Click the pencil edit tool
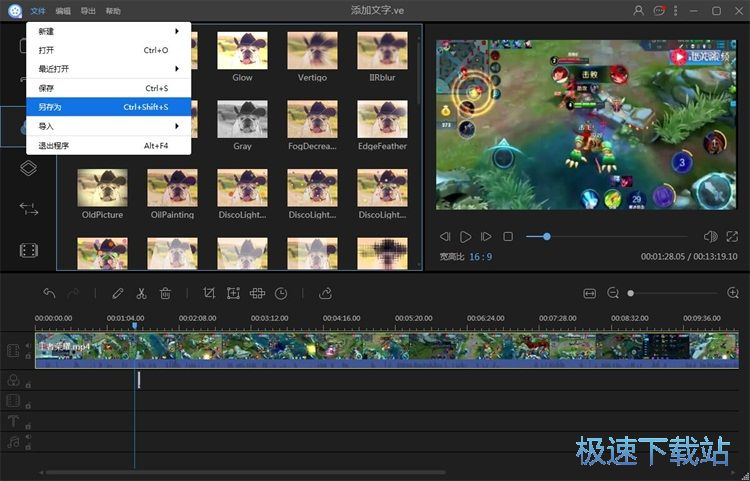This screenshot has width=750, height=481. (x=118, y=293)
